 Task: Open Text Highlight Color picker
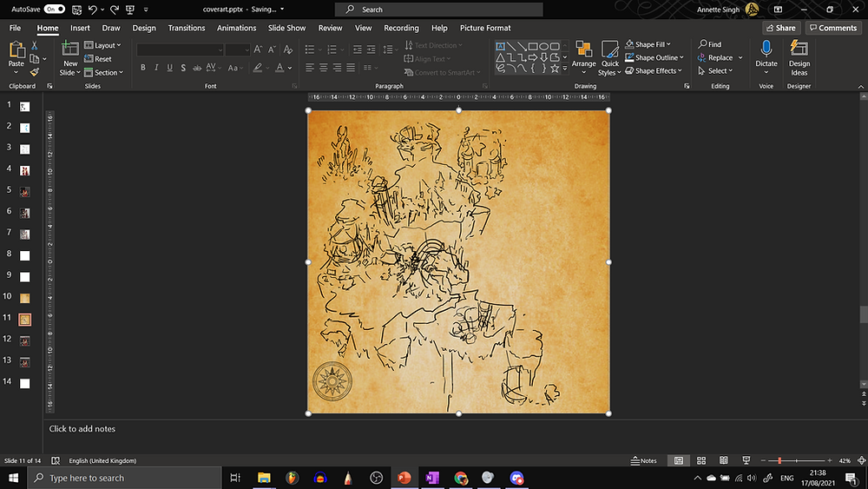pyautogui.click(x=258, y=68)
